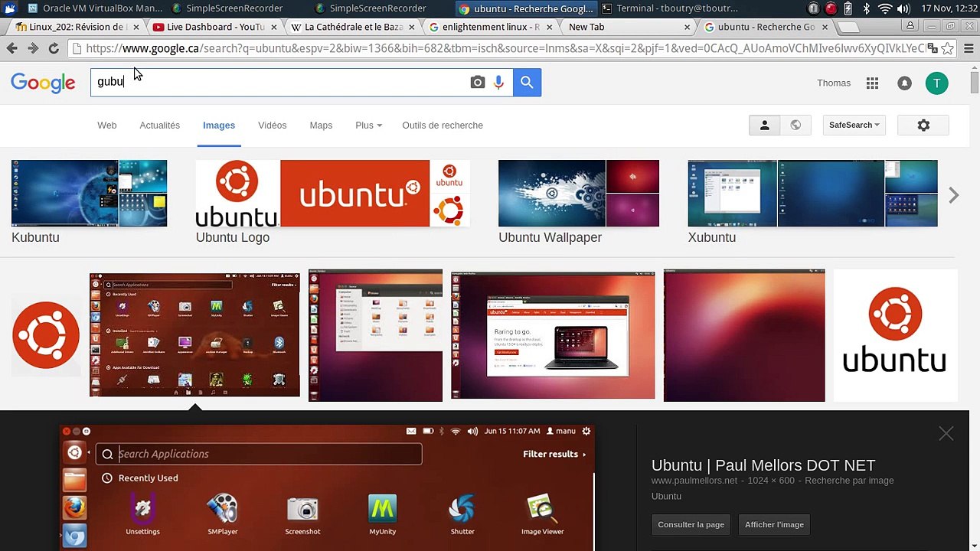Click the volume icon in the system tray
Screen dimensions: 980x551
click(903, 8)
